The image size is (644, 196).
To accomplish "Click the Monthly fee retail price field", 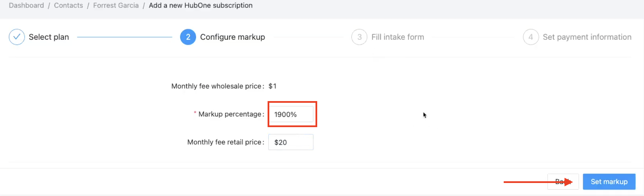I will 291,142.
